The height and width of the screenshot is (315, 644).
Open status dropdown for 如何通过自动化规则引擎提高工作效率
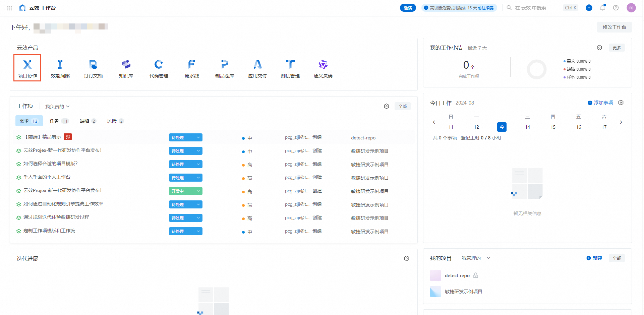pos(185,204)
